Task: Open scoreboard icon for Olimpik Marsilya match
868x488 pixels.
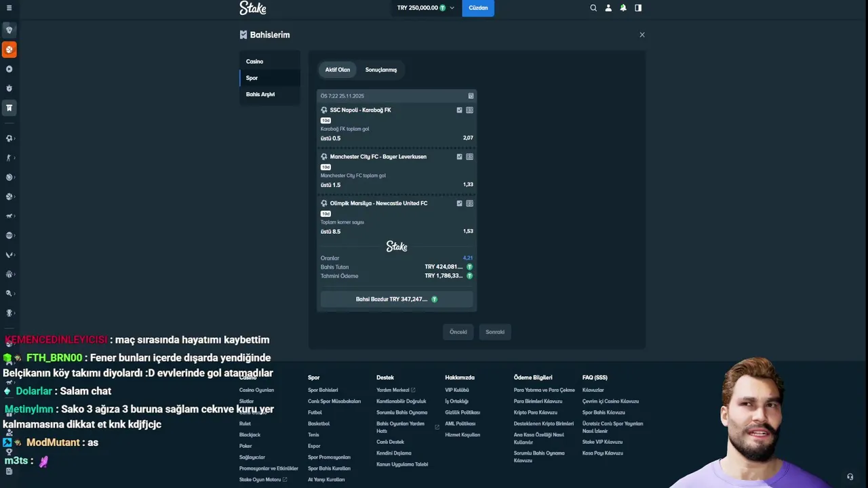Action: click(469, 203)
